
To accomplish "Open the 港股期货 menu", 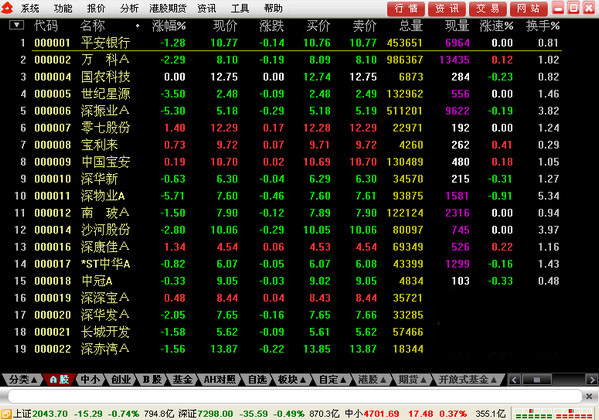I will (x=168, y=8).
